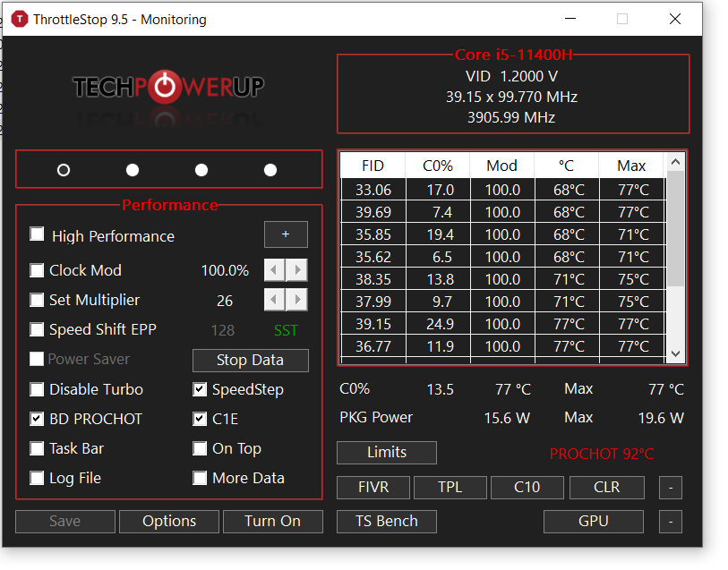Image resolution: width=728 pixels, height=570 pixels.
Task: Click the Save button
Action: point(65,522)
